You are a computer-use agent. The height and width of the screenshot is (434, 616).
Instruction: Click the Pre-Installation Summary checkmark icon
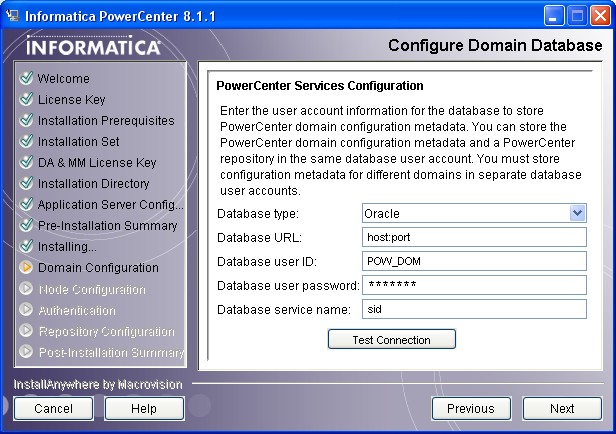coord(26,225)
